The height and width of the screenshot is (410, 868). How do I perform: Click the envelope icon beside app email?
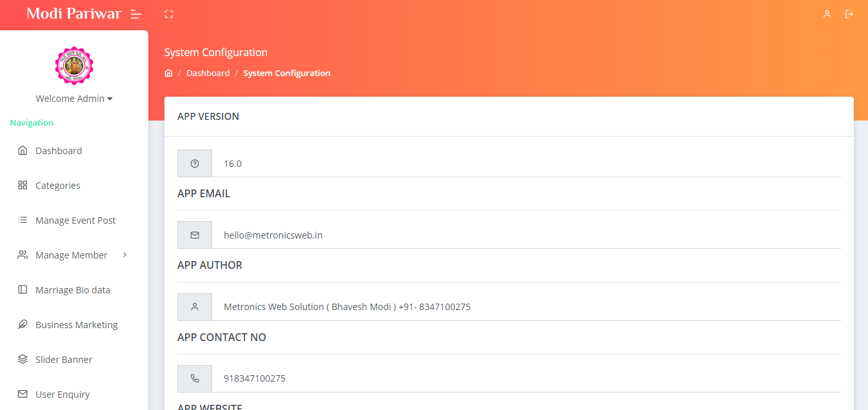[195, 235]
